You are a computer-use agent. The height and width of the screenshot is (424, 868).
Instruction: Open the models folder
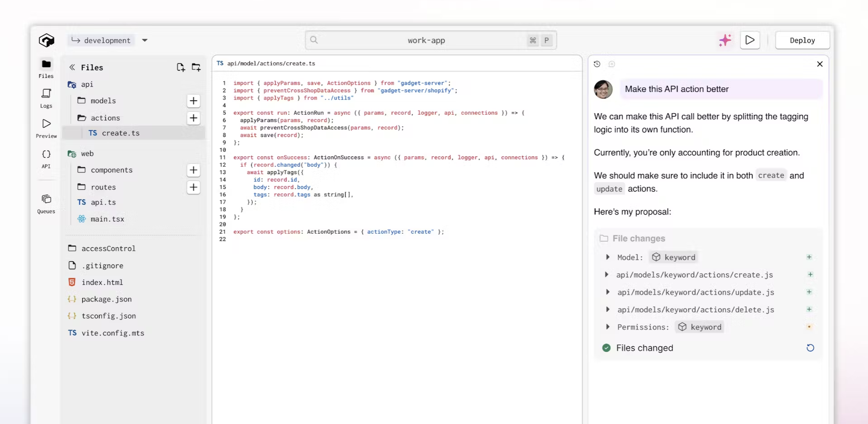[x=97, y=101]
